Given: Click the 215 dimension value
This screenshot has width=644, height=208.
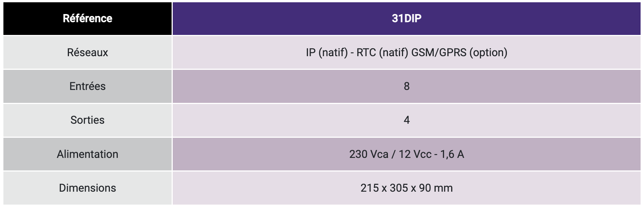Looking at the screenshot, I should (369, 188).
